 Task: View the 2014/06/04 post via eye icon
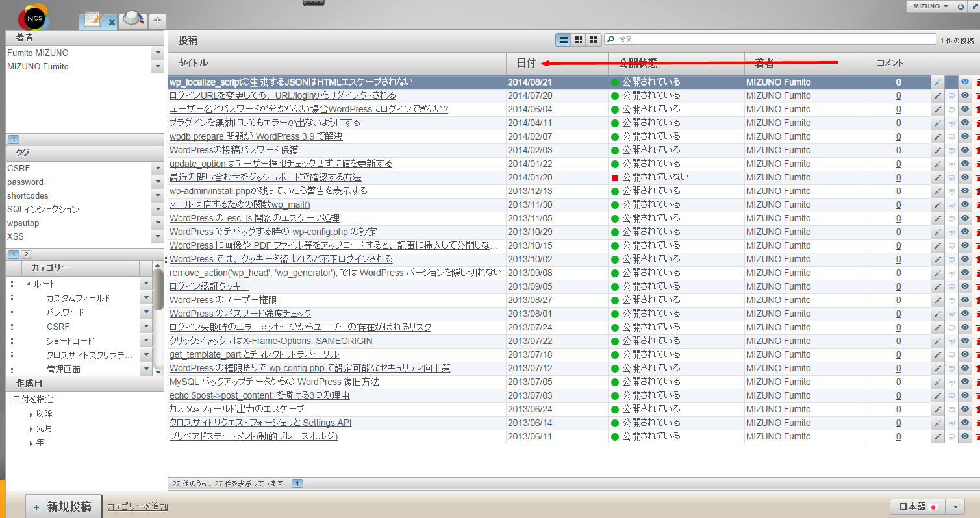click(x=965, y=109)
